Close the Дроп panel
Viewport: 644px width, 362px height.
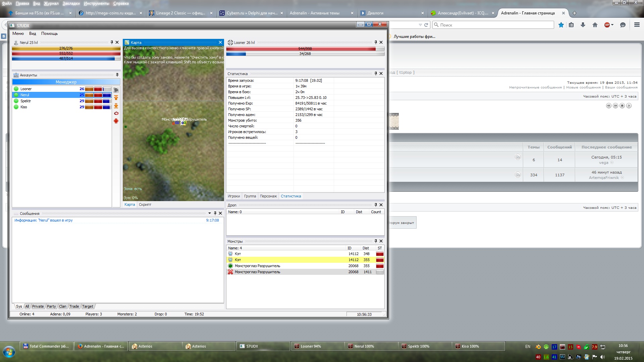[381, 205]
